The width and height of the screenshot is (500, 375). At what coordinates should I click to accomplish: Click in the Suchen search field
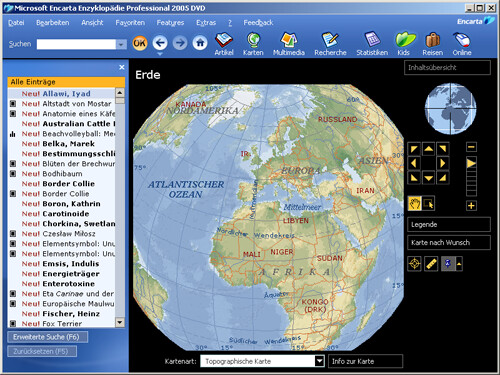pos(76,44)
